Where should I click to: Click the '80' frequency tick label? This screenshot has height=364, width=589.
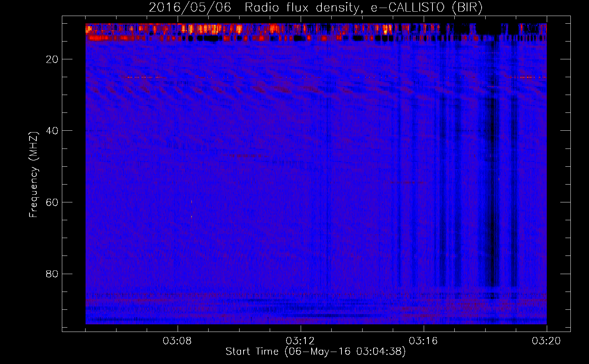52,274
